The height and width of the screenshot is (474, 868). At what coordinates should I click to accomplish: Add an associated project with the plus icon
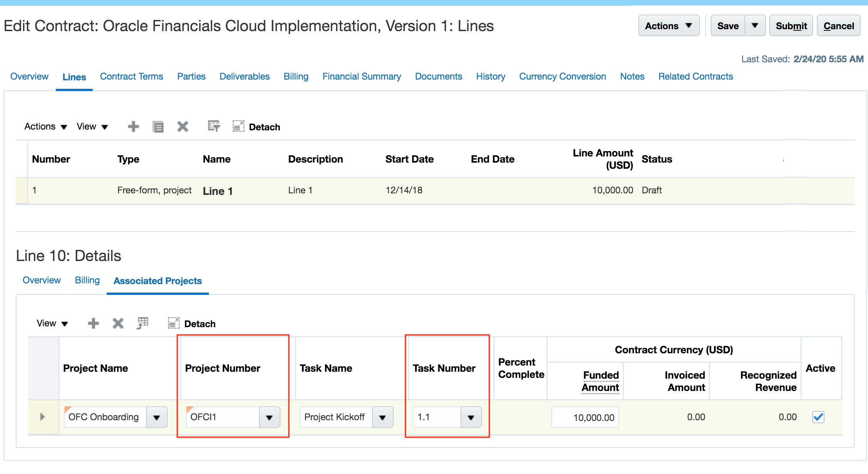93,323
